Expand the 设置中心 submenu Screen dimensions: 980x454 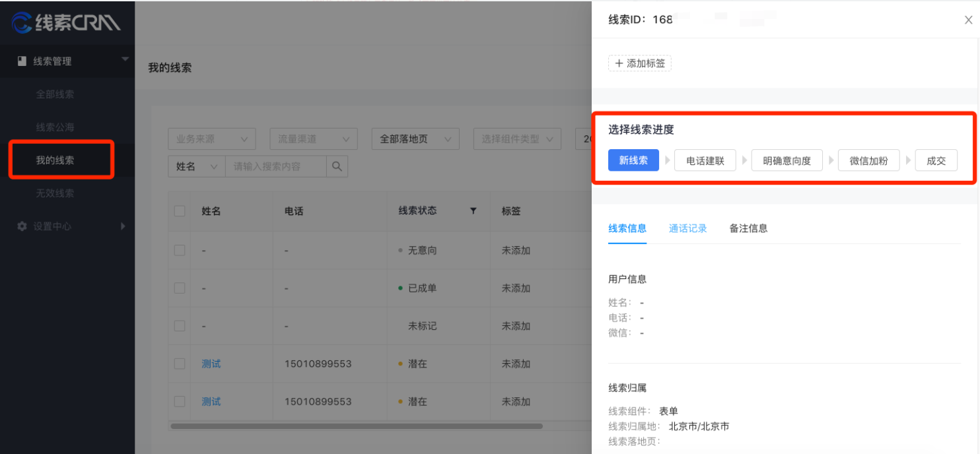(123, 226)
